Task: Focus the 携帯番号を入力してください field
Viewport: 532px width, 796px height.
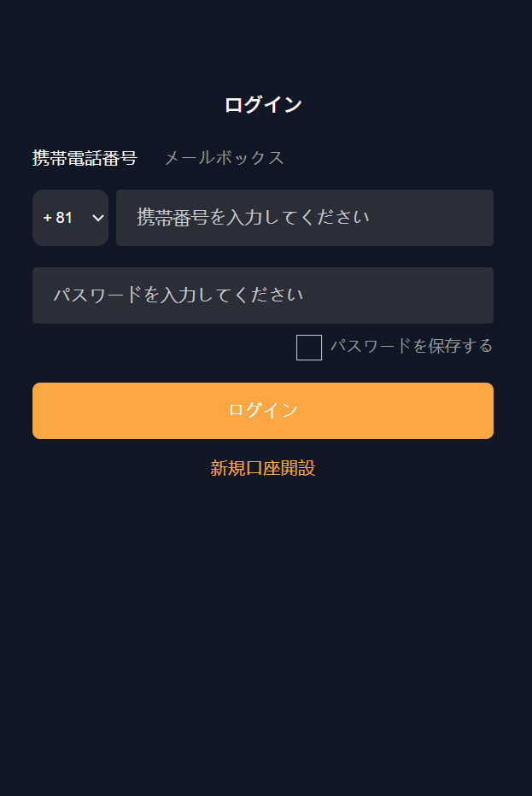Action: pyautogui.click(x=304, y=218)
